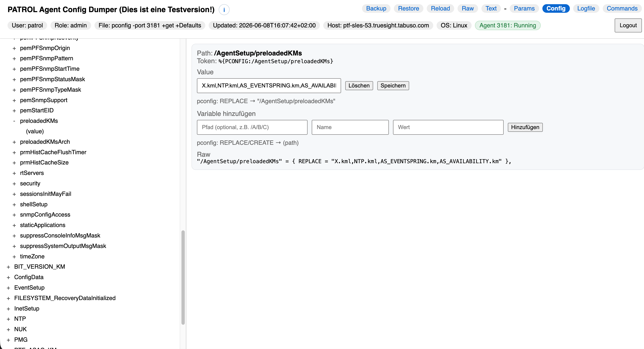
Task: Expand the pemPFSnmpStatusMask node
Action: pyautogui.click(x=14, y=80)
